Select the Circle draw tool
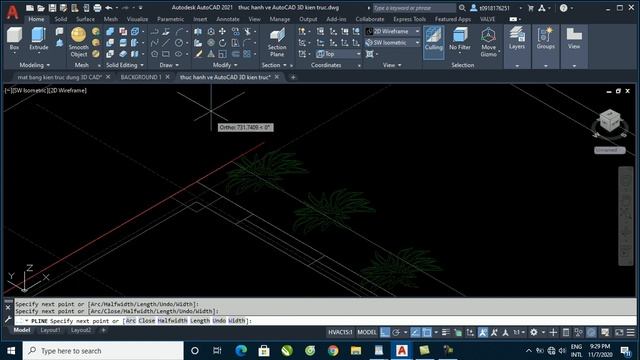Screen dimensions: 640x360 tap(179, 42)
